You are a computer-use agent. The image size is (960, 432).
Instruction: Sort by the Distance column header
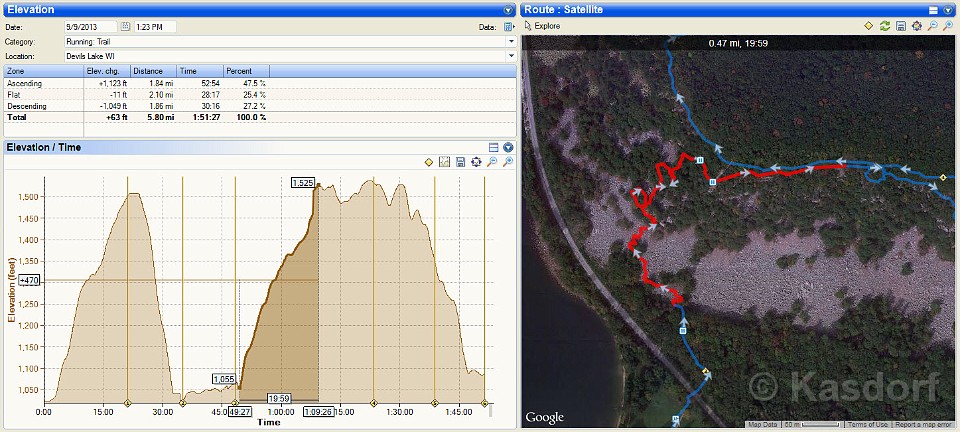(148, 72)
